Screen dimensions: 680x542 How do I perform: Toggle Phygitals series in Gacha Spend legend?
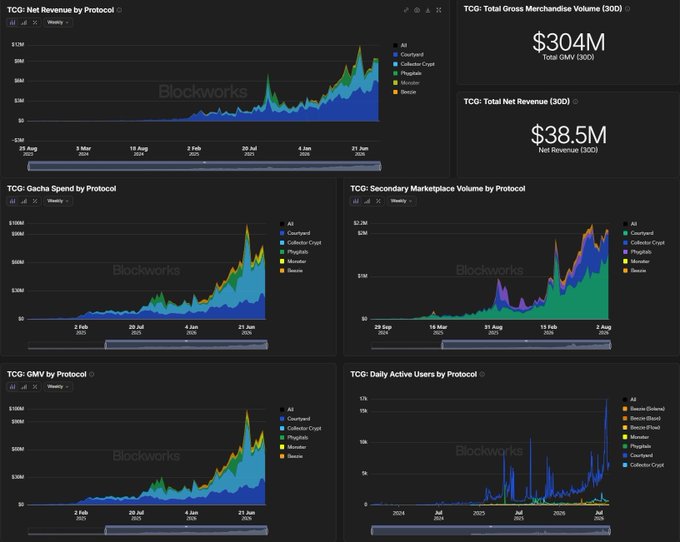[x=294, y=252]
